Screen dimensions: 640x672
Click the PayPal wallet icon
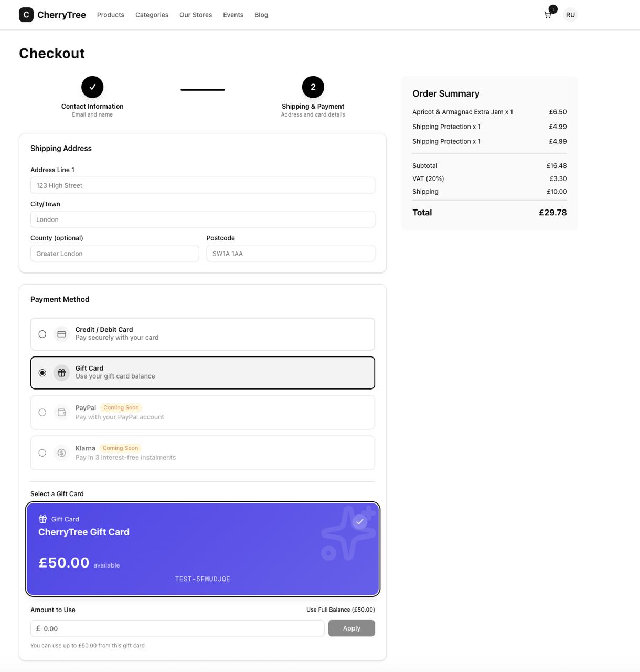tap(61, 412)
